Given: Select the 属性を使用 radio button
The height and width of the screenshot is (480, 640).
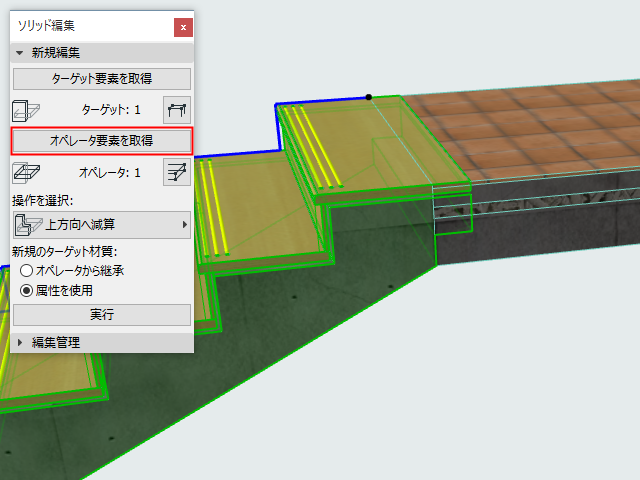Looking at the screenshot, I should tap(26, 291).
